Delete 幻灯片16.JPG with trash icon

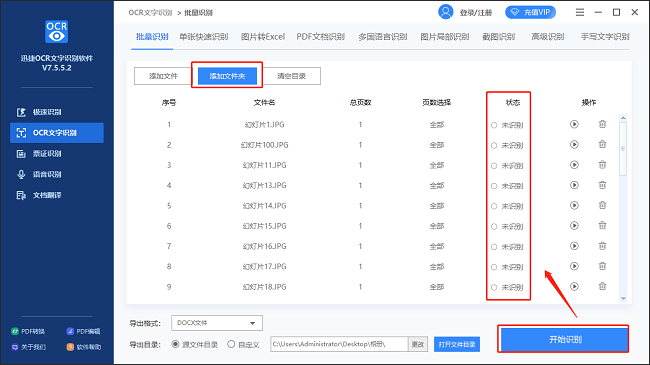coord(602,246)
